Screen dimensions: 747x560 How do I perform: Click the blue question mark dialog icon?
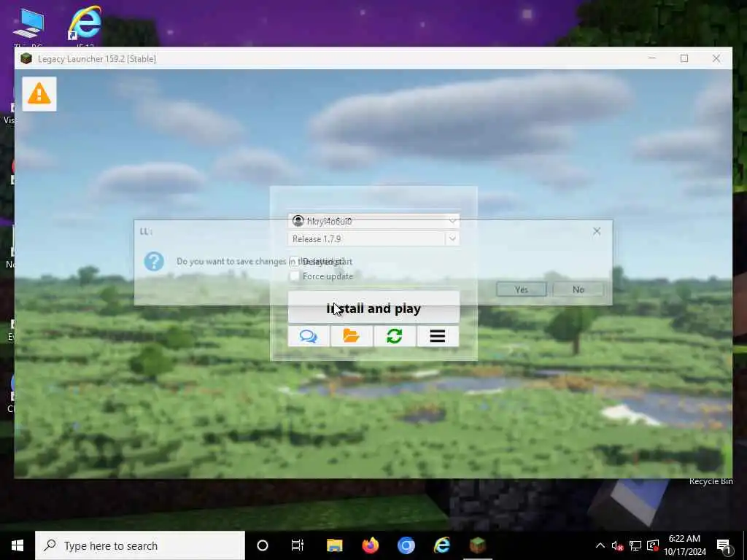154,262
